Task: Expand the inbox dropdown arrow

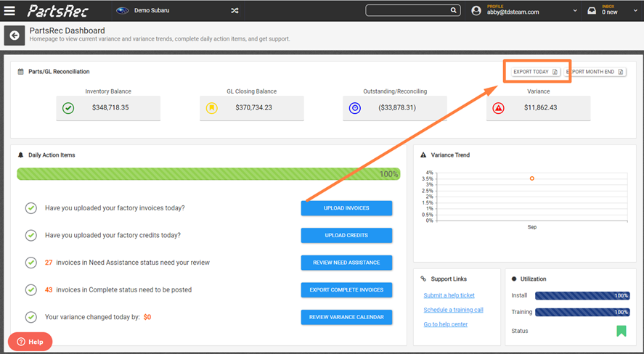Action: click(635, 11)
